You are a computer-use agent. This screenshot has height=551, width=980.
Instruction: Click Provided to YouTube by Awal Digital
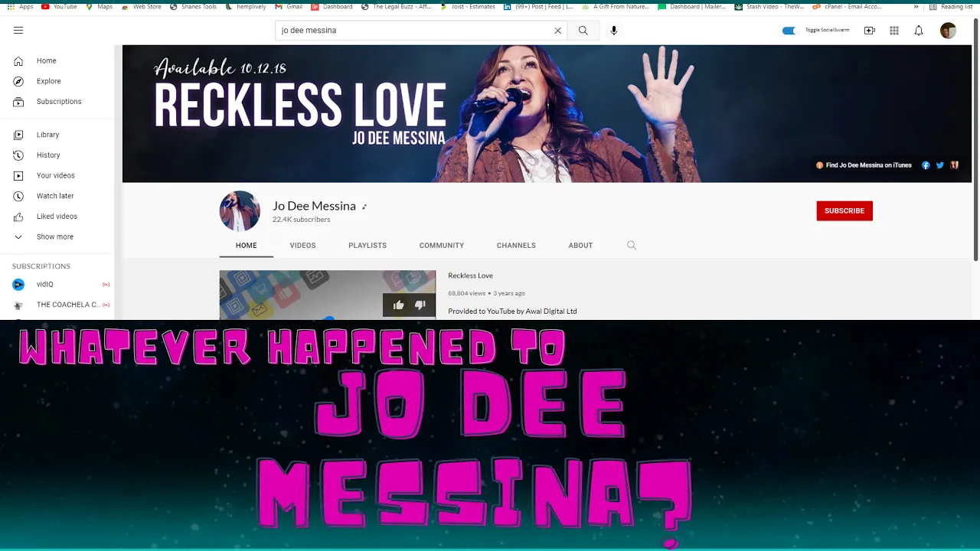pyautogui.click(x=512, y=311)
